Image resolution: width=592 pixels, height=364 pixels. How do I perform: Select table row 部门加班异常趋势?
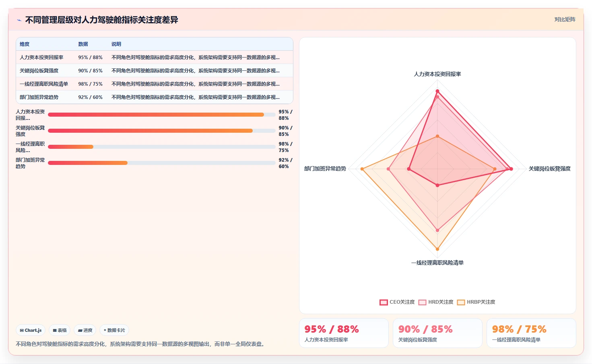point(155,97)
